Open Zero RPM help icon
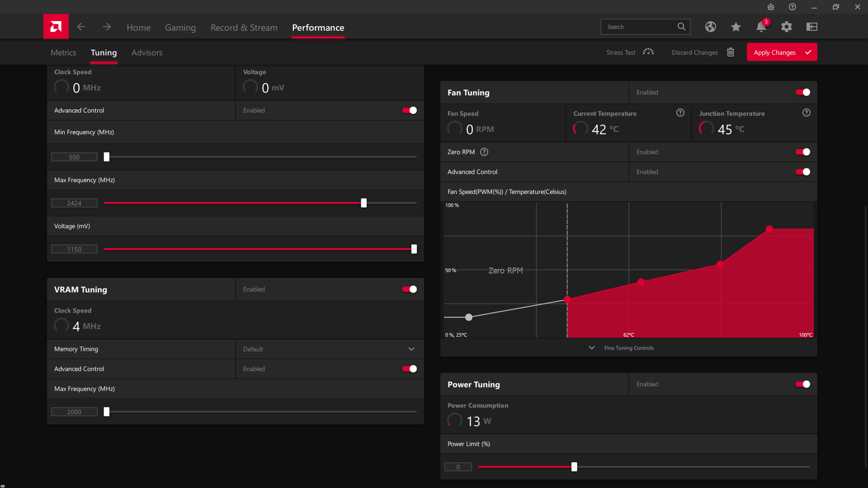The height and width of the screenshot is (488, 868). tap(484, 152)
